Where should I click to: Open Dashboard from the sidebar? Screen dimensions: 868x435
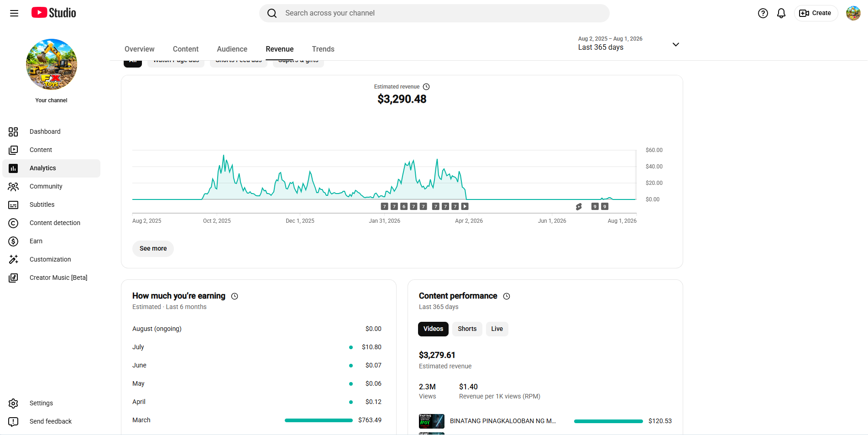pyautogui.click(x=45, y=131)
